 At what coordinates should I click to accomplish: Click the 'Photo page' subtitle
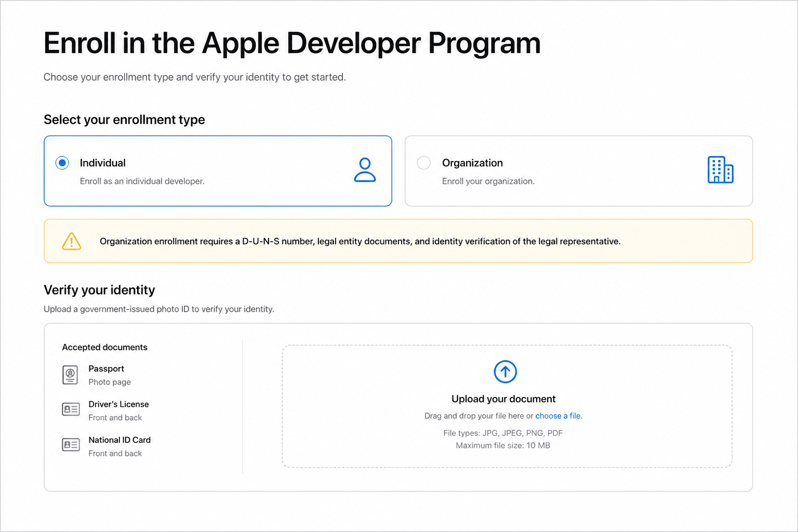coord(110,382)
